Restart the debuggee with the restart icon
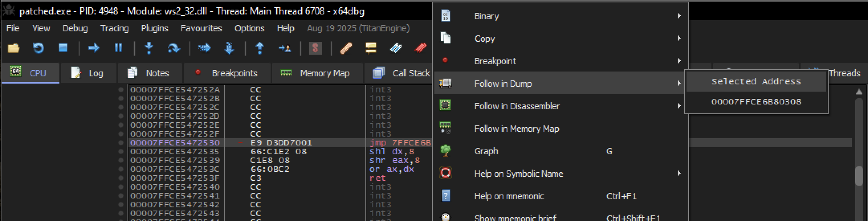 [38, 48]
